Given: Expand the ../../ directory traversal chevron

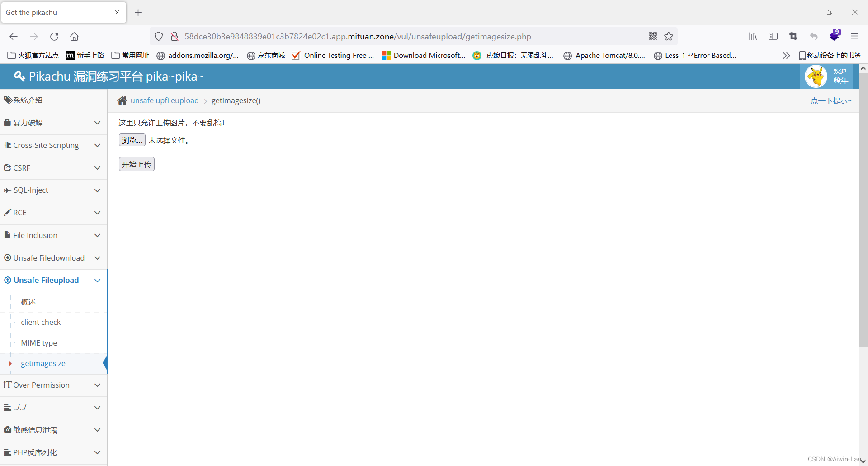Looking at the screenshot, I should pyautogui.click(x=97, y=408).
